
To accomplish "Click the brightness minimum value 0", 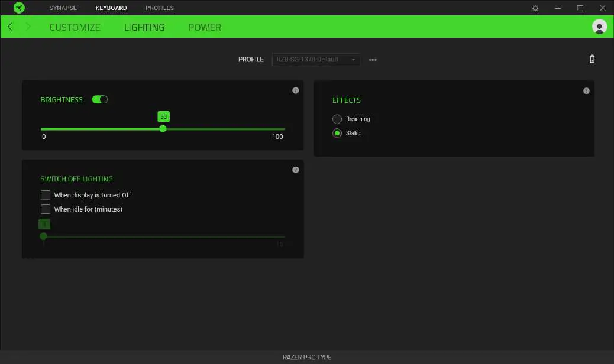I will [x=44, y=136].
